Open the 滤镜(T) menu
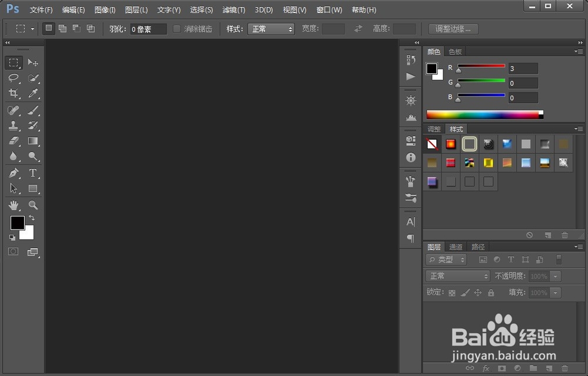Screen dimensions: 588x376 pos(233,10)
